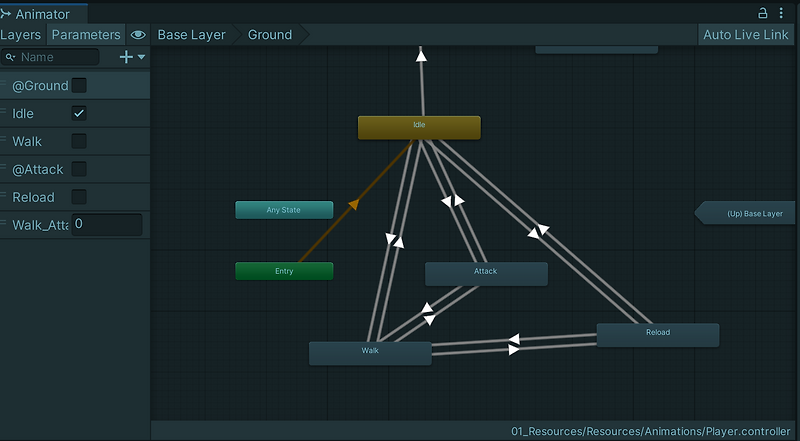Select the Idle parameter name
This screenshot has height=441, width=800.
23,113
